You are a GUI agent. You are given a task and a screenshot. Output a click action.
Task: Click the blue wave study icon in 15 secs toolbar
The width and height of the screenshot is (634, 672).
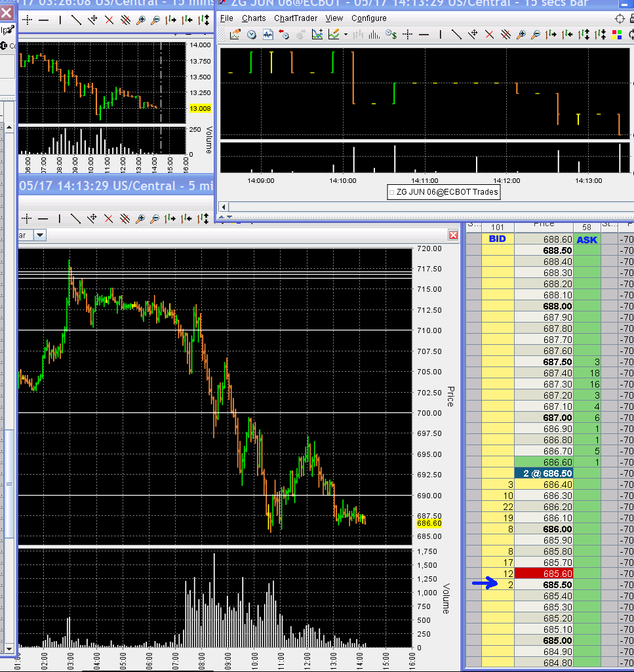pos(268,35)
